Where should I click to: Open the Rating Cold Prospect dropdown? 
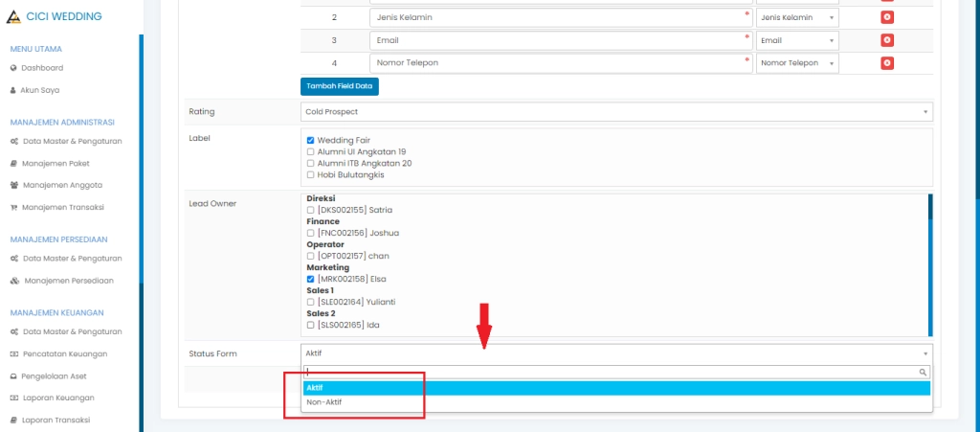click(616, 112)
